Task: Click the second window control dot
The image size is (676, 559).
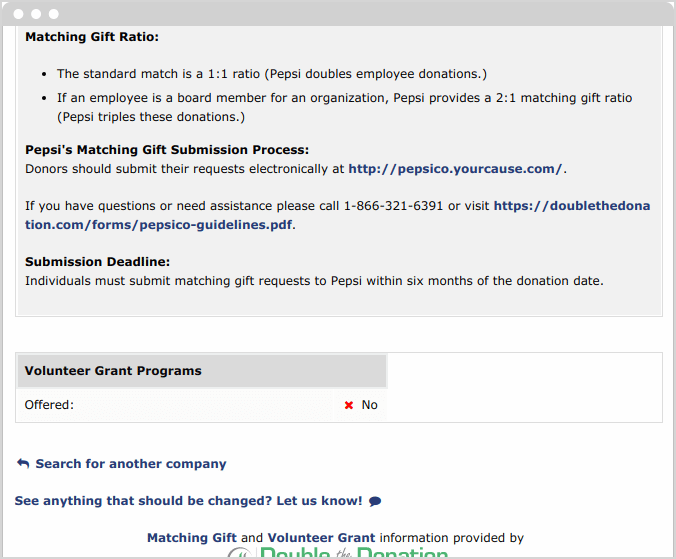Action: 36,14
